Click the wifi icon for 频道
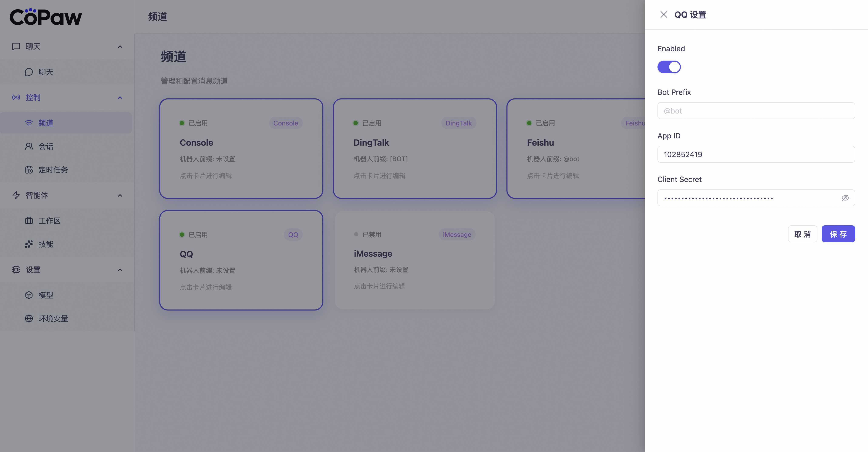The height and width of the screenshot is (452, 868). pyautogui.click(x=29, y=123)
